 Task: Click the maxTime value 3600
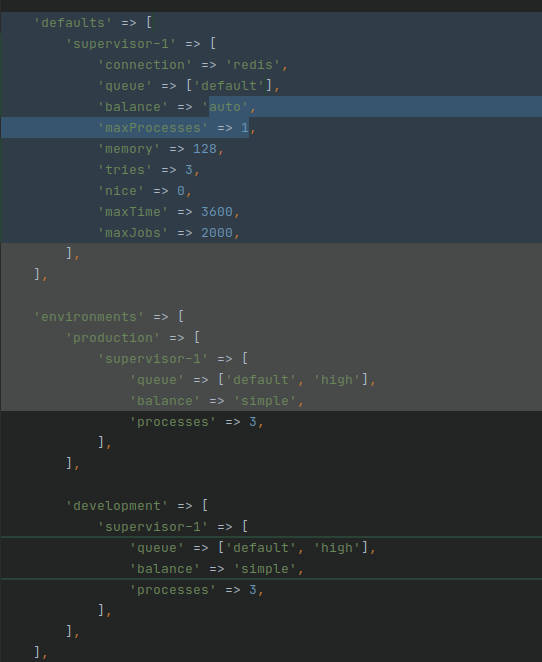click(x=217, y=212)
